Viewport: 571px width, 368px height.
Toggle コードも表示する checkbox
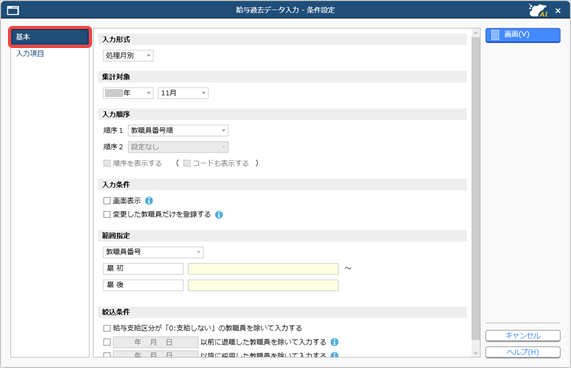point(187,163)
